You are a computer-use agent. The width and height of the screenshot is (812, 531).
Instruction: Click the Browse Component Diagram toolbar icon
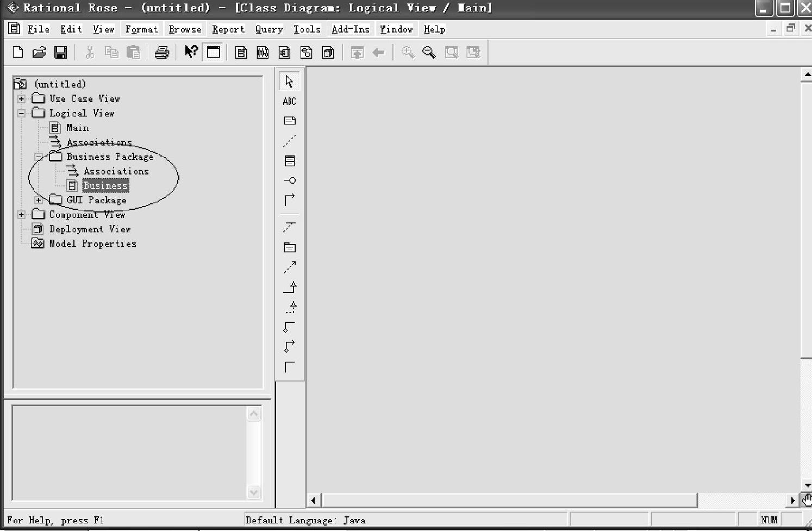point(284,52)
